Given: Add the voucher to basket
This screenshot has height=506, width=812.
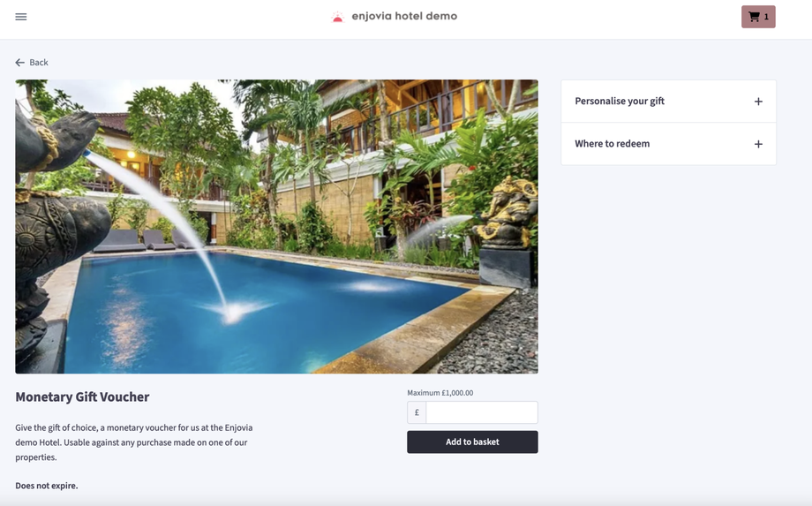Looking at the screenshot, I should click(x=472, y=442).
